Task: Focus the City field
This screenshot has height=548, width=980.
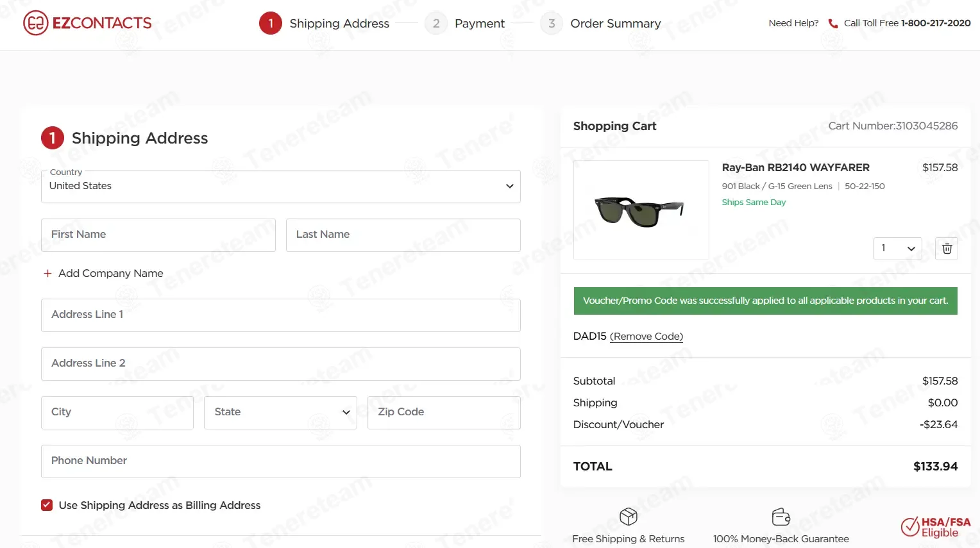Action: [117, 413]
